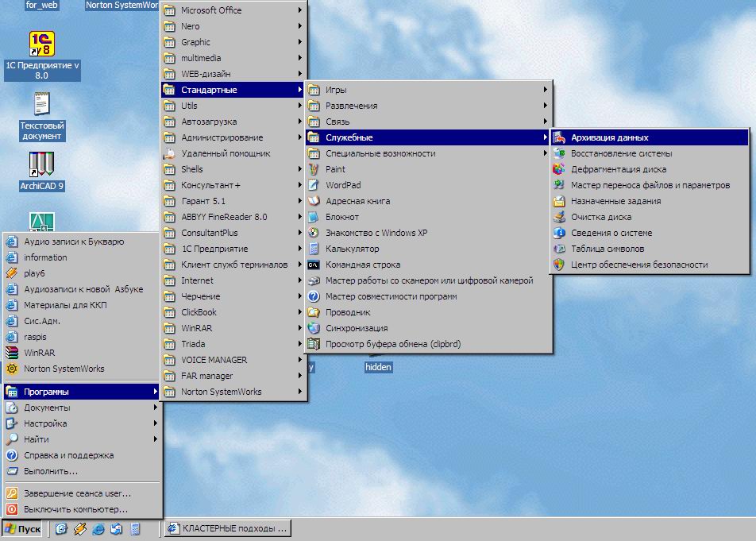The image size is (756, 541).
Task: Open the VOICE MANAGER programs folder
Action: point(233,360)
